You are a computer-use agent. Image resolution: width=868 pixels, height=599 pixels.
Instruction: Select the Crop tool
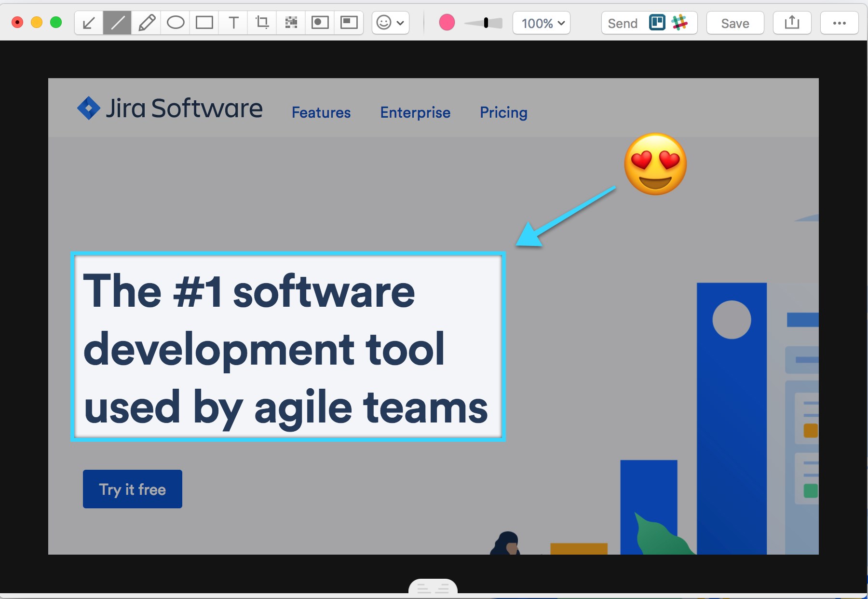tap(262, 23)
